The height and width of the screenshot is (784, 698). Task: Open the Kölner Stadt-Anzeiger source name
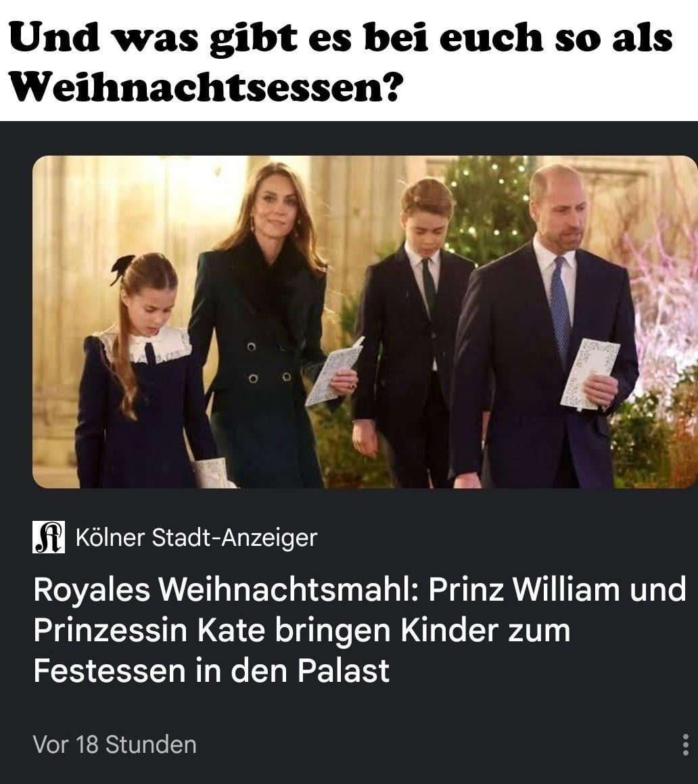point(197,538)
